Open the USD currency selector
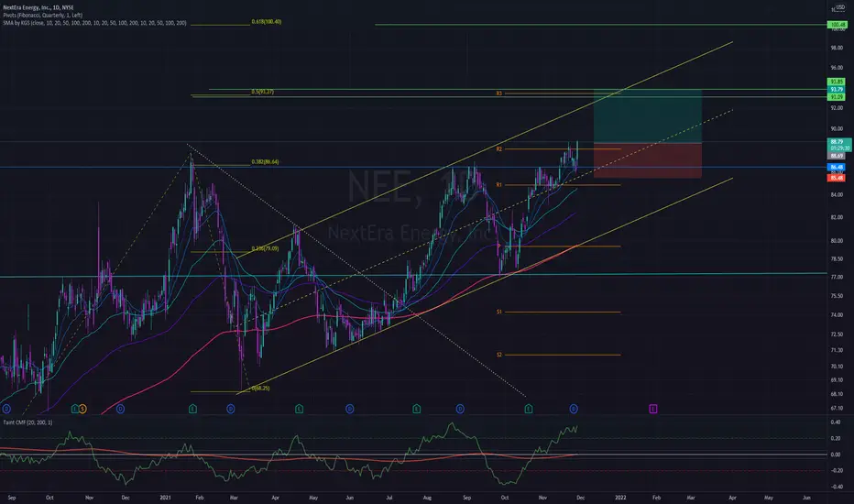Viewport: 854px width, 504px height. pos(840,7)
